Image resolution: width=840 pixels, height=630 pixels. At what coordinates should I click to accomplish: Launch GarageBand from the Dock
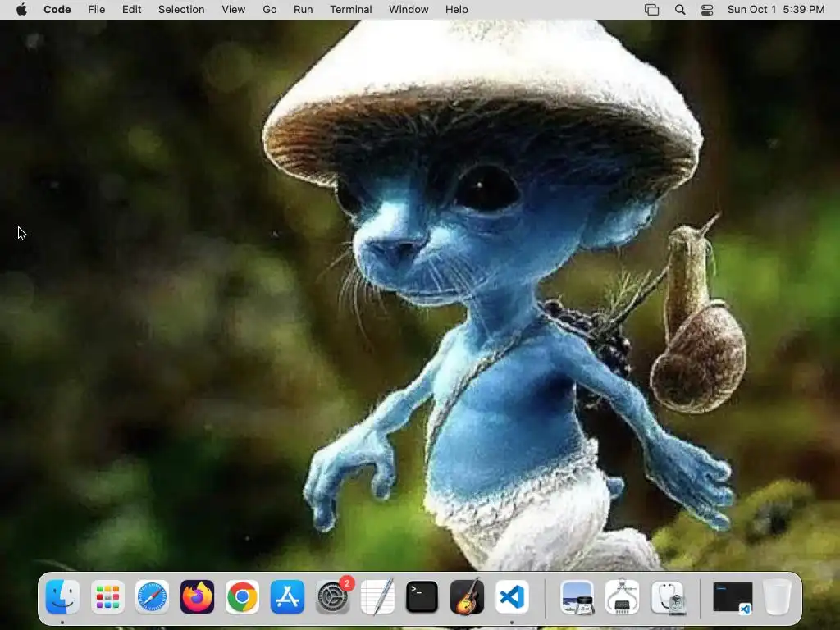pos(467,597)
